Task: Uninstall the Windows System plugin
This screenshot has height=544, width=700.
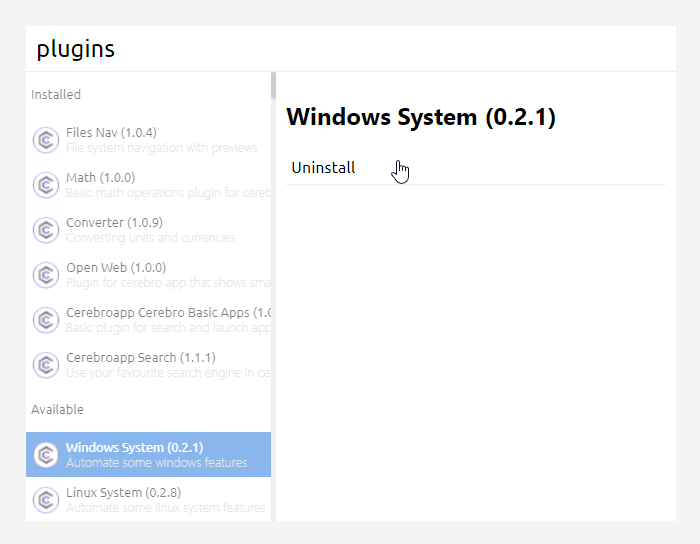Action: click(476, 168)
